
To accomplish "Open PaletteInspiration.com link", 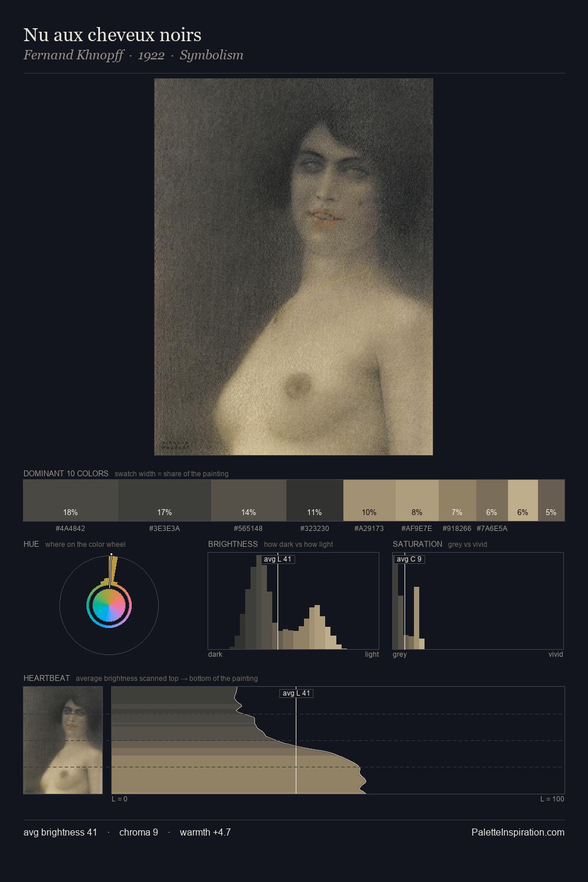I will point(518,832).
